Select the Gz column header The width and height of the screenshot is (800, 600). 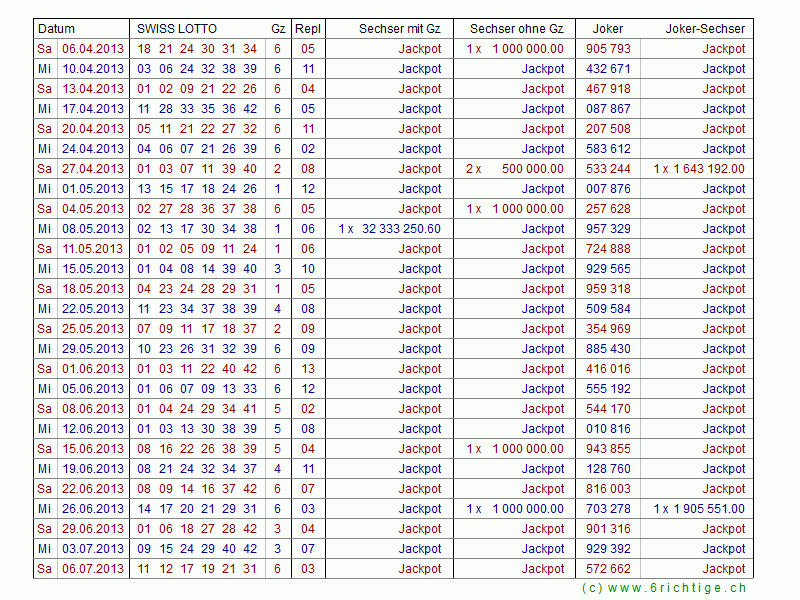(x=277, y=29)
